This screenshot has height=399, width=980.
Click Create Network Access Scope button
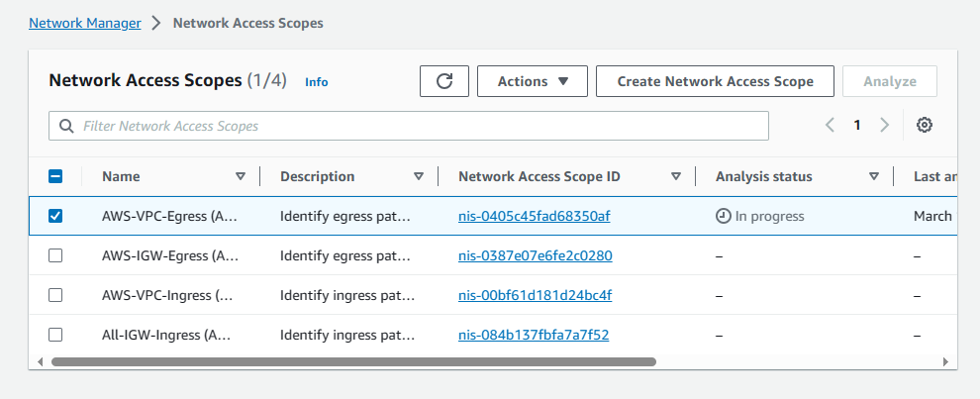(715, 81)
